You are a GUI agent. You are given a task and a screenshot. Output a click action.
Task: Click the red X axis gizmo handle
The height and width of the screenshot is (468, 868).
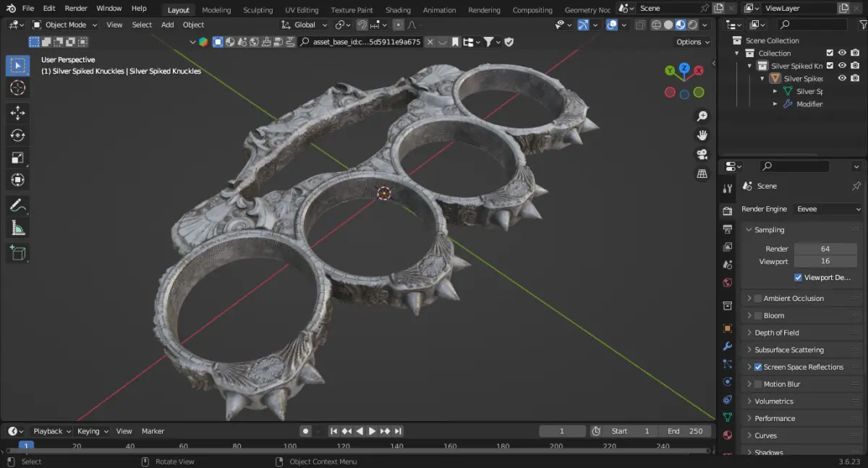tap(699, 71)
